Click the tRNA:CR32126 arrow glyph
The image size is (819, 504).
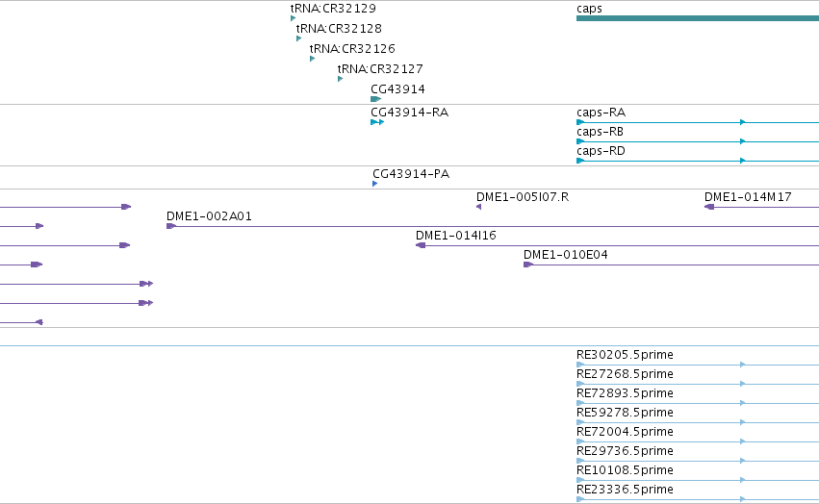tap(313, 59)
